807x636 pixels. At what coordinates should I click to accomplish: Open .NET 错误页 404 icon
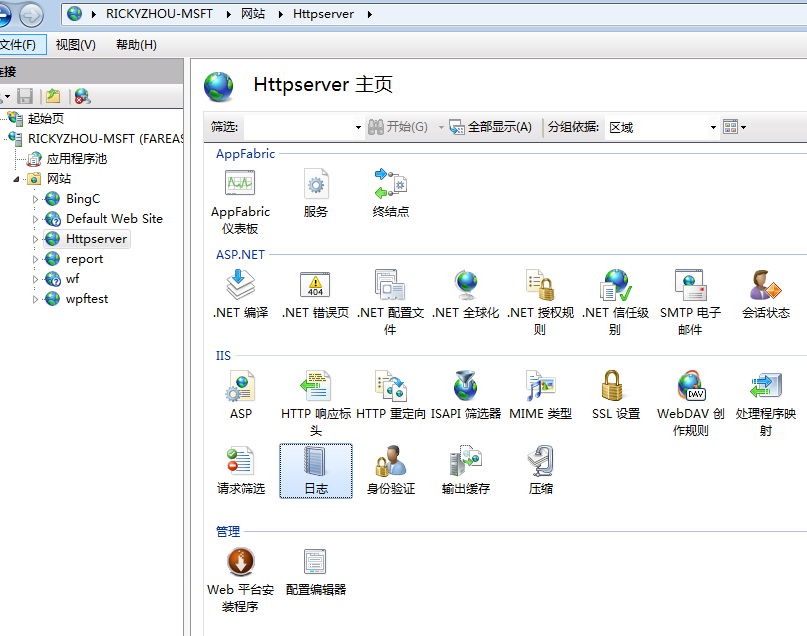[x=315, y=287]
